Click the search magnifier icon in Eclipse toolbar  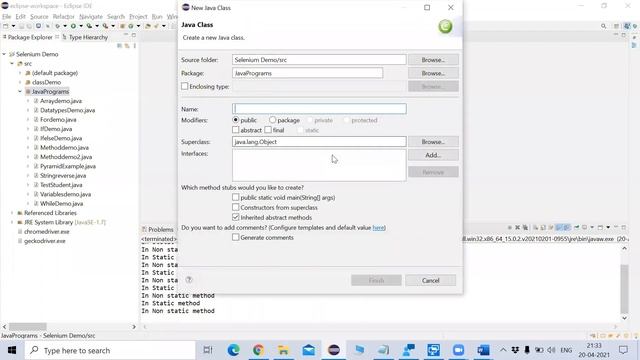603,26
